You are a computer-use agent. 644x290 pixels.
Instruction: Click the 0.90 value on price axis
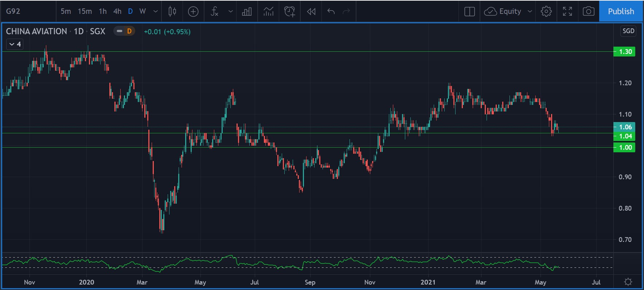click(x=625, y=177)
